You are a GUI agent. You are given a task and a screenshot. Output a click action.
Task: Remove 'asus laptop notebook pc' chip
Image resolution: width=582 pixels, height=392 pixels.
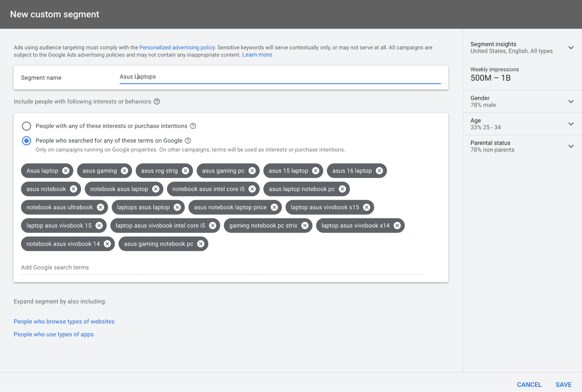(x=342, y=189)
